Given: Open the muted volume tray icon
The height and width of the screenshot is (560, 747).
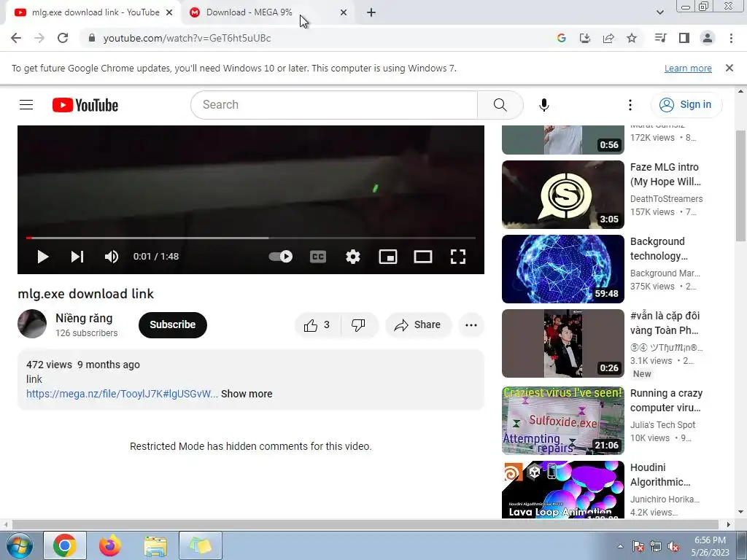Looking at the screenshot, I should point(673,546).
